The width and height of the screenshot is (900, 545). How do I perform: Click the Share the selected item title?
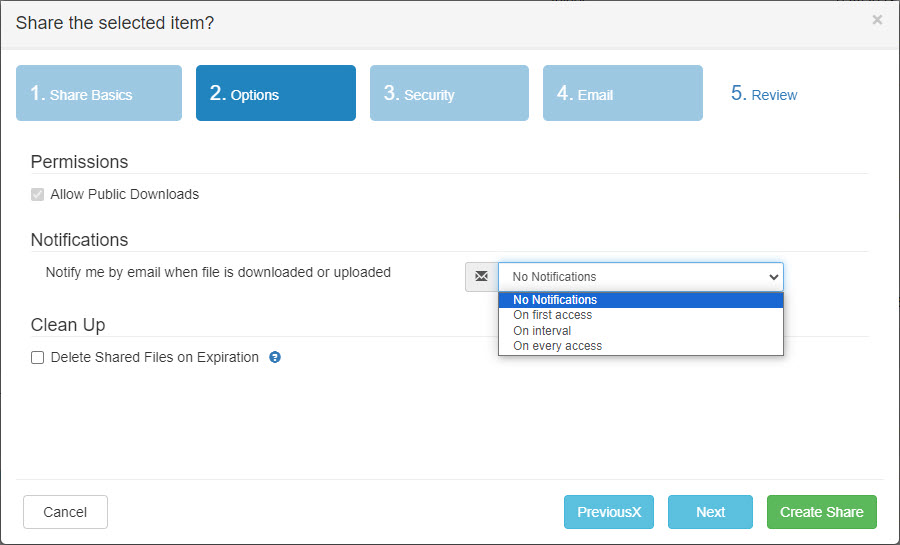115,23
